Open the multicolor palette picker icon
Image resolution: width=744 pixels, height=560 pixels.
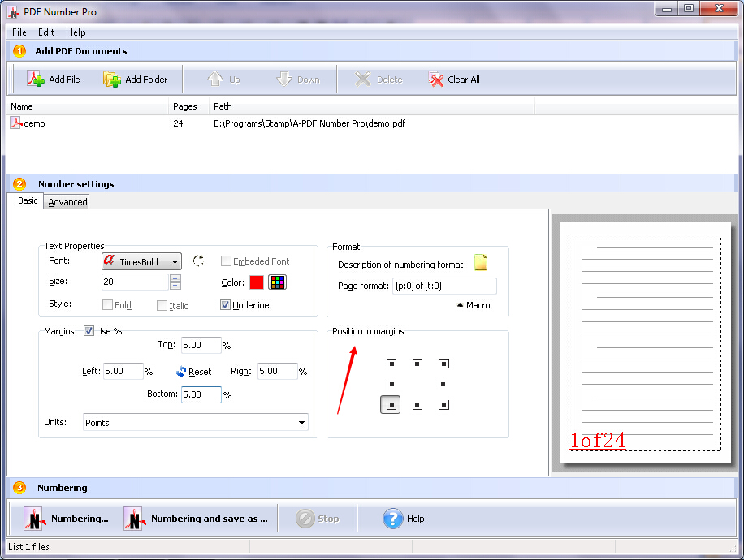(x=278, y=282)
